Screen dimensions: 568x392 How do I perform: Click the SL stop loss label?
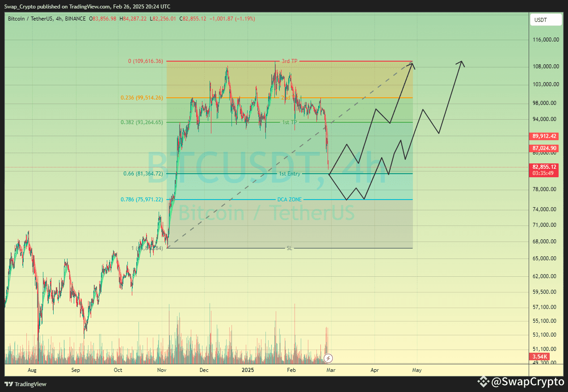289,248
